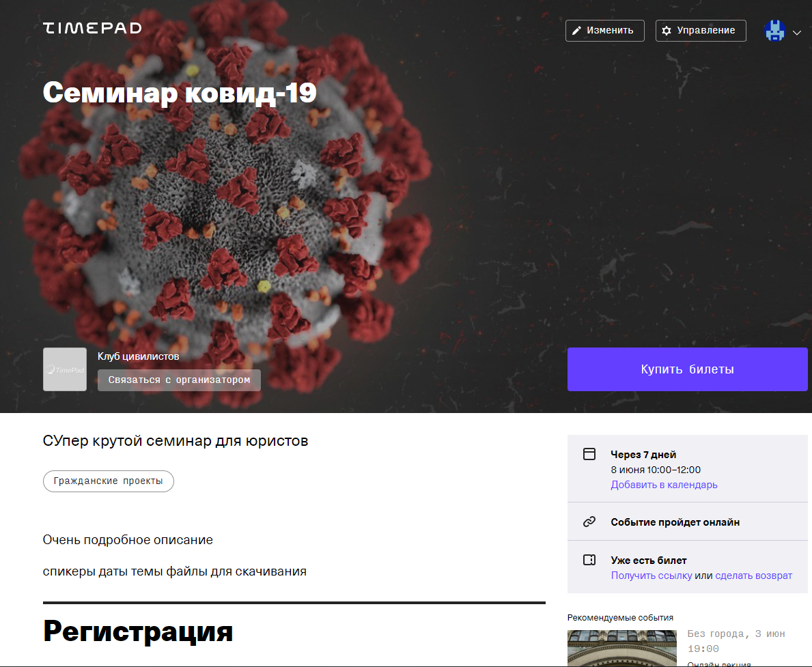Expand the account dropdown chevron
812x667 pixels.
(x=797, y=33)
